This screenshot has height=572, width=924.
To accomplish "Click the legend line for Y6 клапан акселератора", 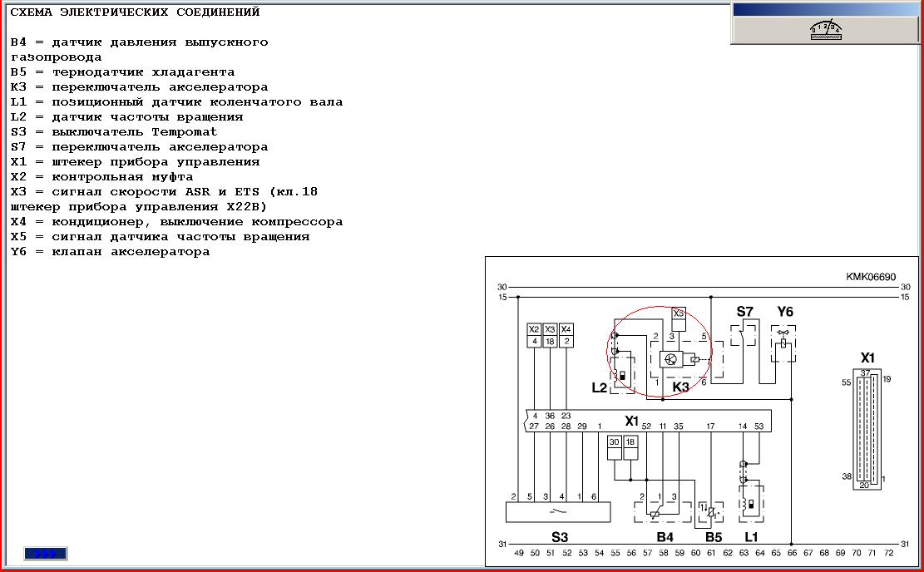I will click(x=110, y=252).
